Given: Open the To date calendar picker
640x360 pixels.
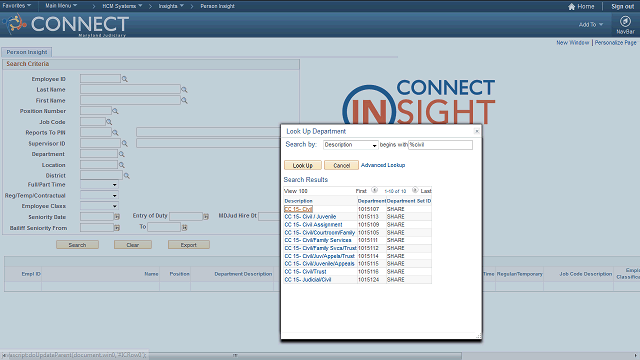Looking at the screenshot, I should (x=184, y=228).
